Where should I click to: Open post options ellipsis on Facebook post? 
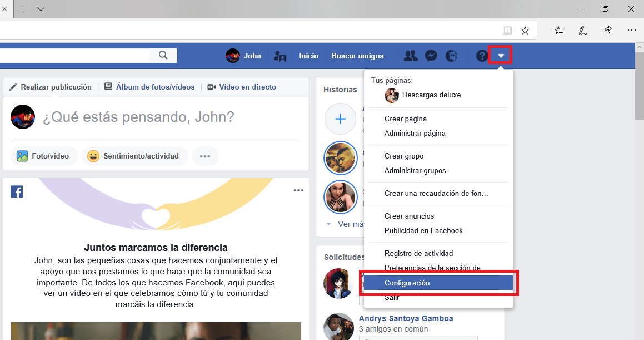[x=298, y=190]
